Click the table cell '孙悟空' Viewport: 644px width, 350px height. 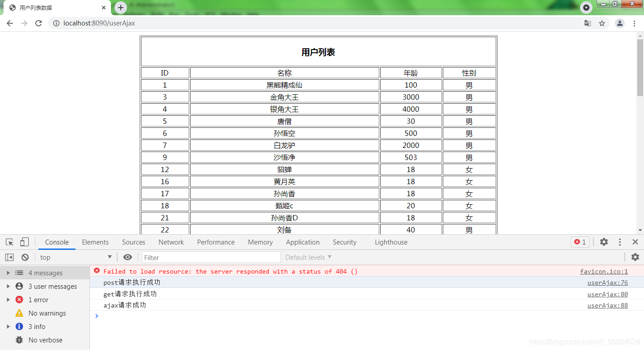[x=284, y=133]
